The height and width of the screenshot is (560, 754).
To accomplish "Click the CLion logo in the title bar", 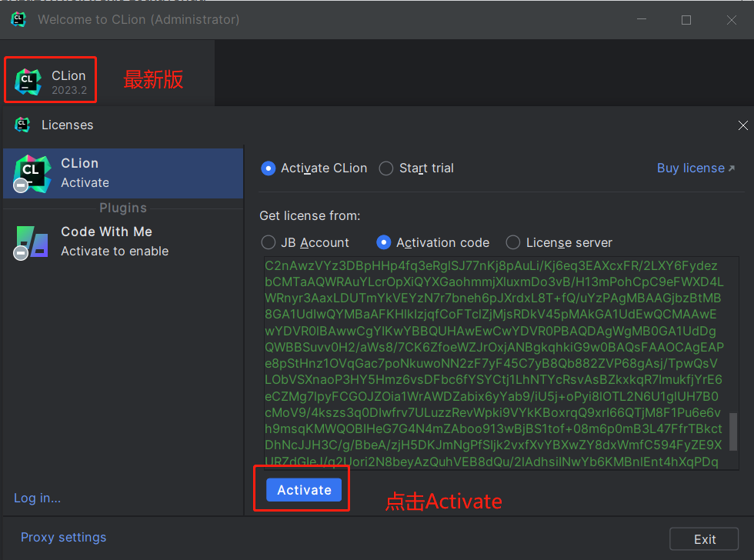I will pyautogui.click(x=18, y=19).
